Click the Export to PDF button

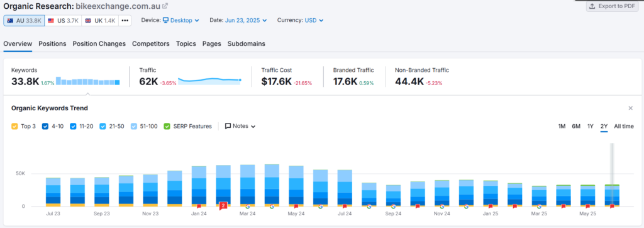click(612, 6)
